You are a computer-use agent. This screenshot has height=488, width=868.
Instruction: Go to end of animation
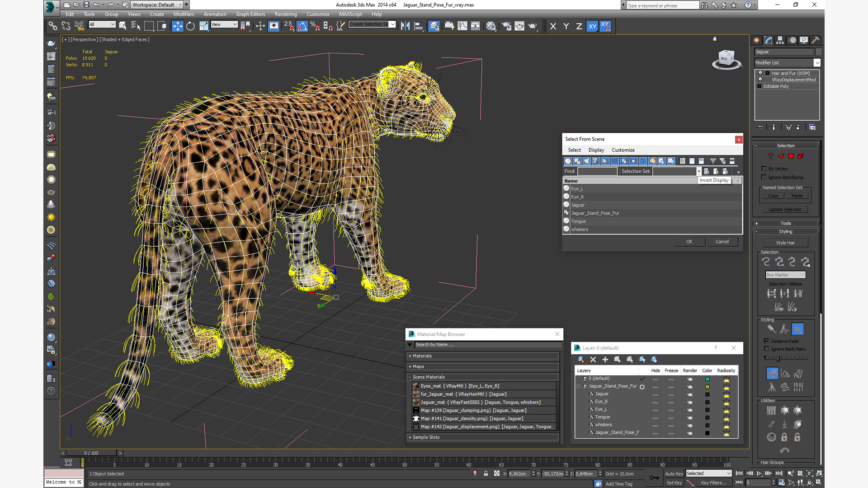[x=778, y=474]
